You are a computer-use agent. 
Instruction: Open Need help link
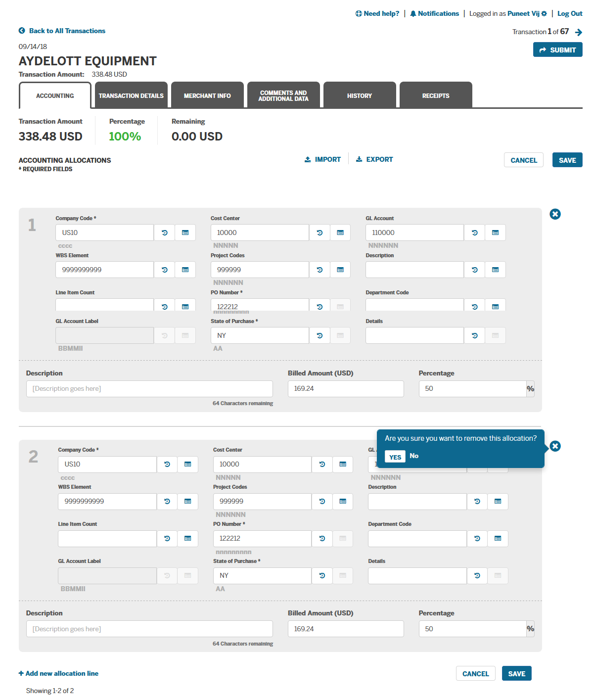pyautogui.click(x=377, y=13)
